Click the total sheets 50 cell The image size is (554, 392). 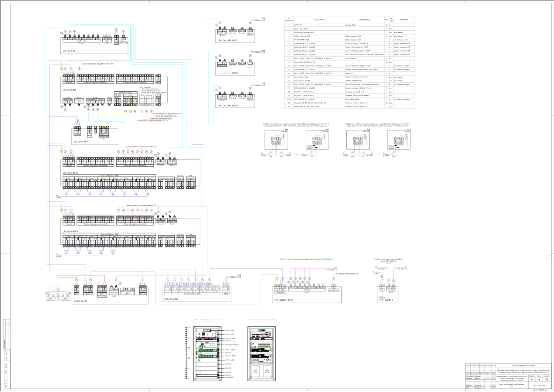[x=547, y=380]
